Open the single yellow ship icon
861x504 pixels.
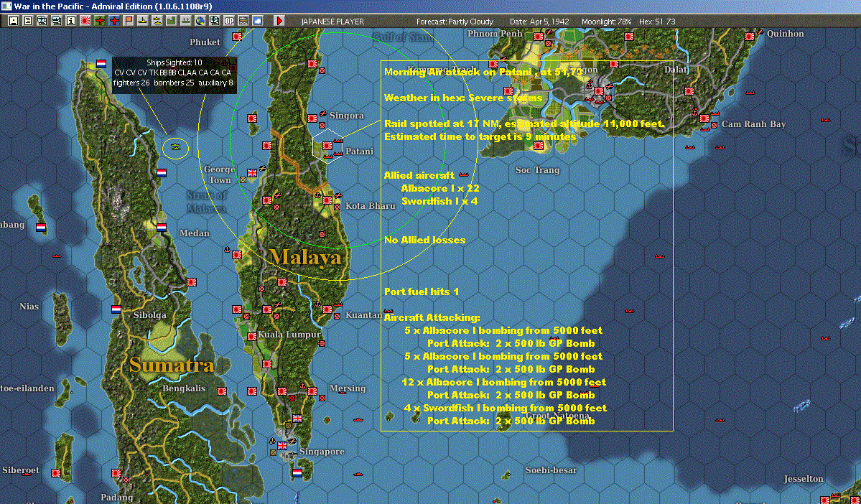click(143, 21)
